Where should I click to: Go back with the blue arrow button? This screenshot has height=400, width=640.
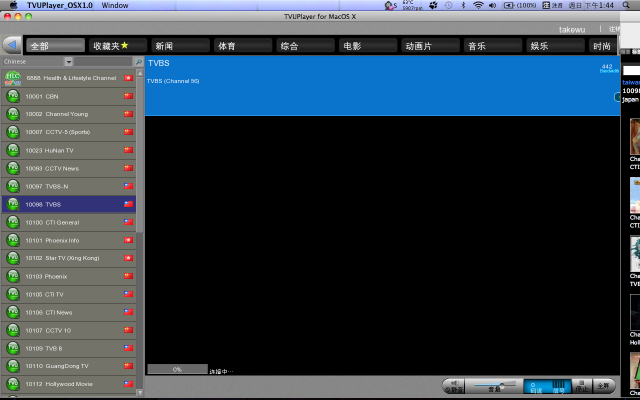(x=12, y=45)
